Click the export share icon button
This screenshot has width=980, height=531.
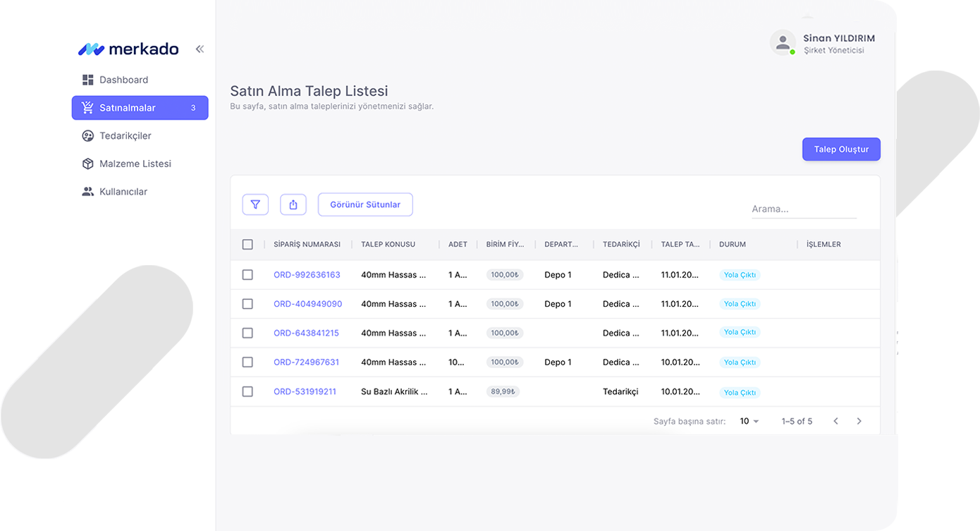click(293, 205)
